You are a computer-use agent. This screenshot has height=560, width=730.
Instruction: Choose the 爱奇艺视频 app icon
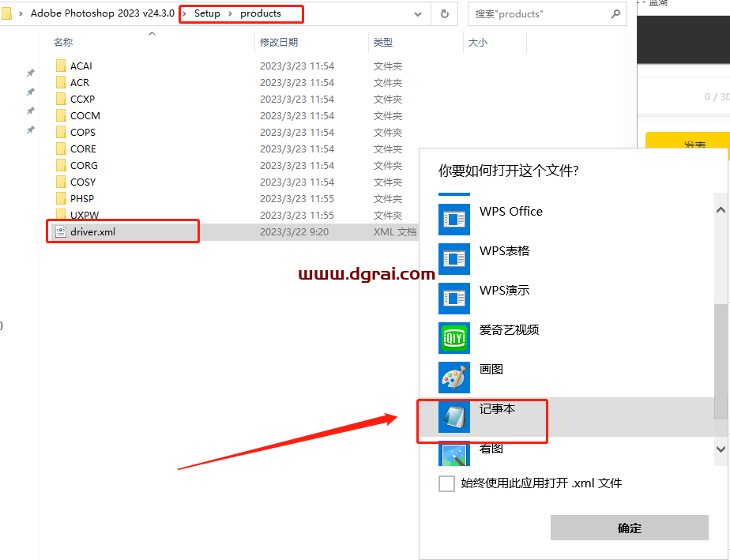point(454,338)
